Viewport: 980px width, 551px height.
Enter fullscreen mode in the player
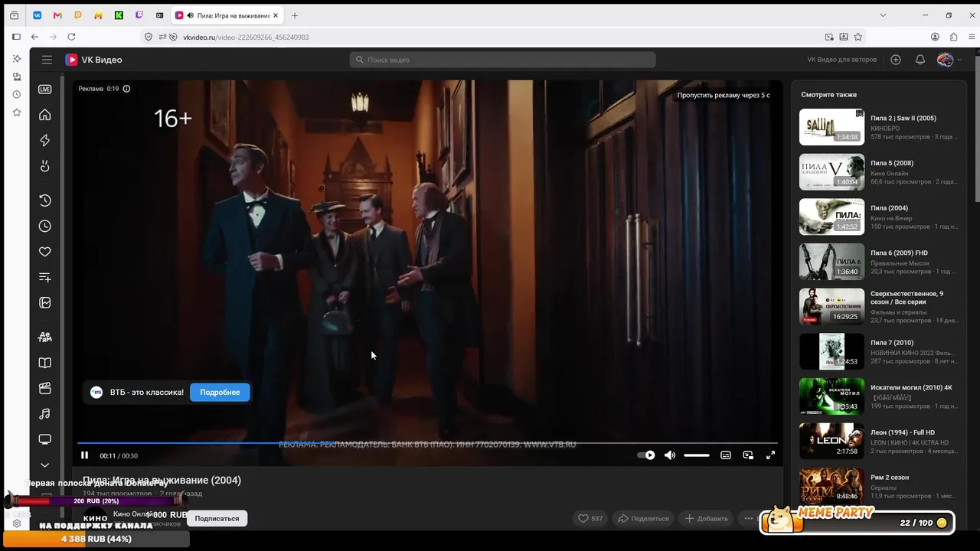[x=770, y=455]
